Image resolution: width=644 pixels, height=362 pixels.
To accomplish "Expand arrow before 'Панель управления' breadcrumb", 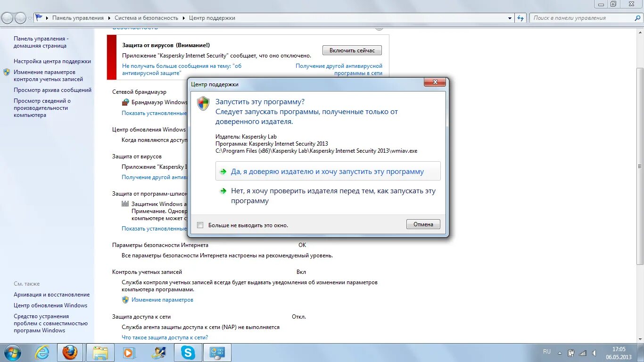I will (x=47, y=18).
